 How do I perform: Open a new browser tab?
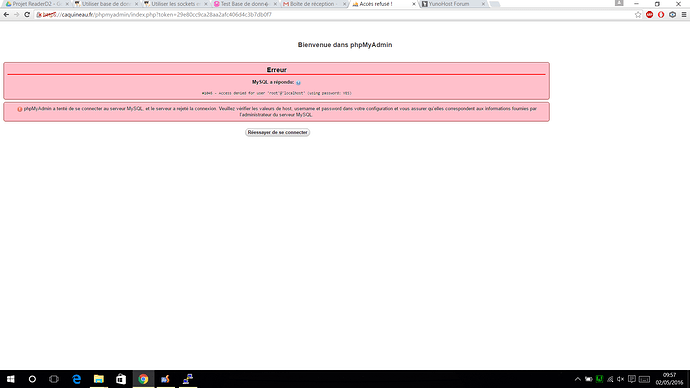[495, 4]
